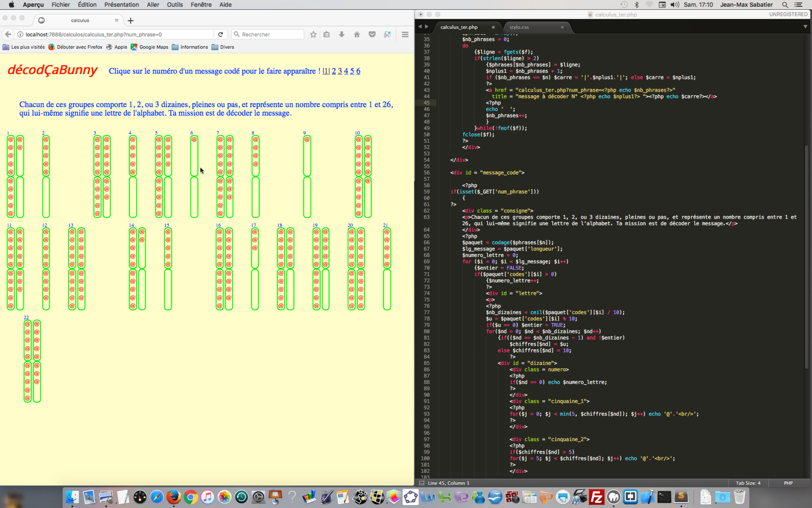
Task: Open the Firefox downloads arrow icon
Action: point(341,34)
